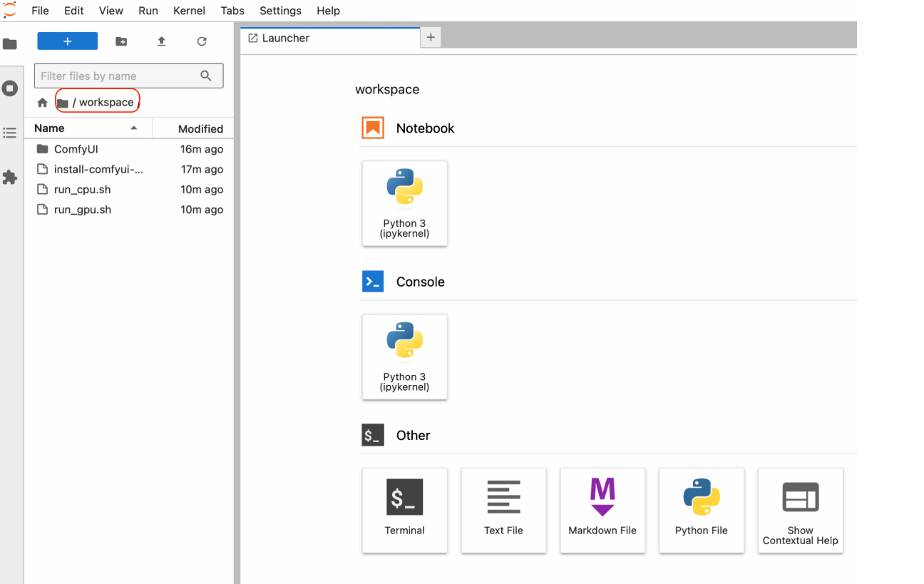Click the Filter files by name field
The height and width of the screenshot is (584, 924).
(118, 76)
